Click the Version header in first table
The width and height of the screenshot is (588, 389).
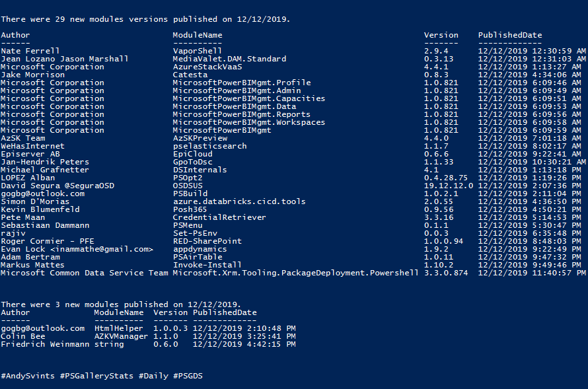click(x=441, y=35)
